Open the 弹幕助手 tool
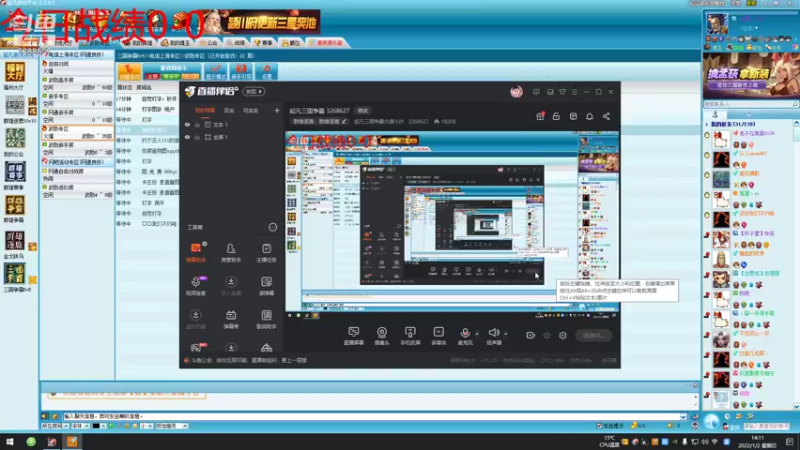Screen dimensions: 800x450 click(x=196, y=253)
